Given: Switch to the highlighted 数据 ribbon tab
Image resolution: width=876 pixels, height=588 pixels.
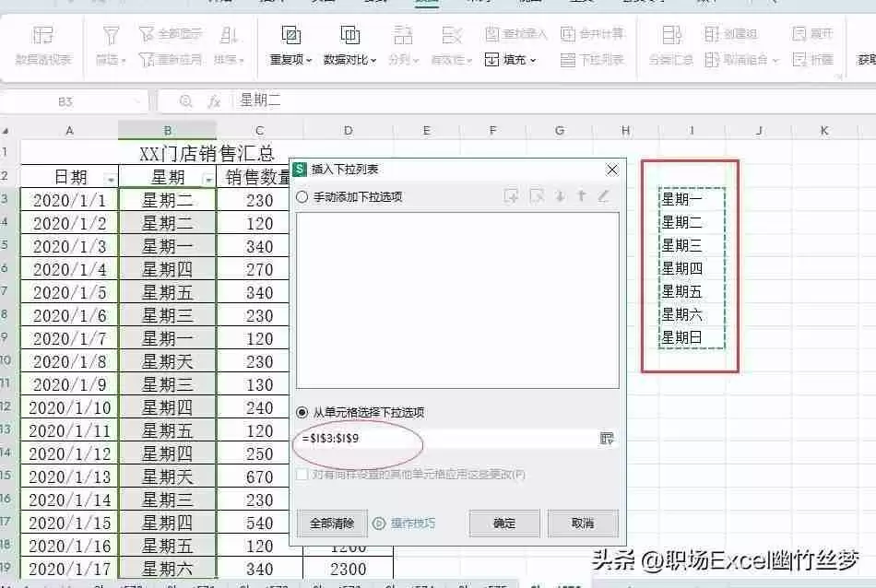Looking at the screenshot, I should 427,4.
